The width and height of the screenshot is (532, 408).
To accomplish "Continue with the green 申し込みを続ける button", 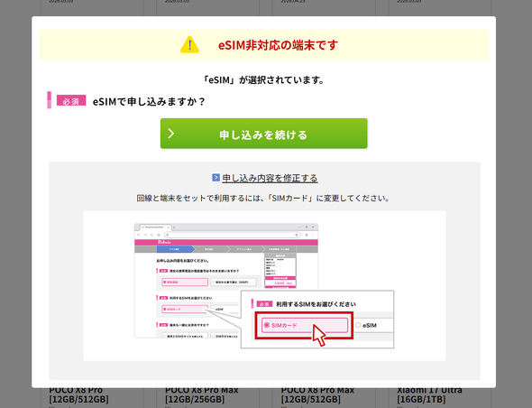I will pos(263,134).
